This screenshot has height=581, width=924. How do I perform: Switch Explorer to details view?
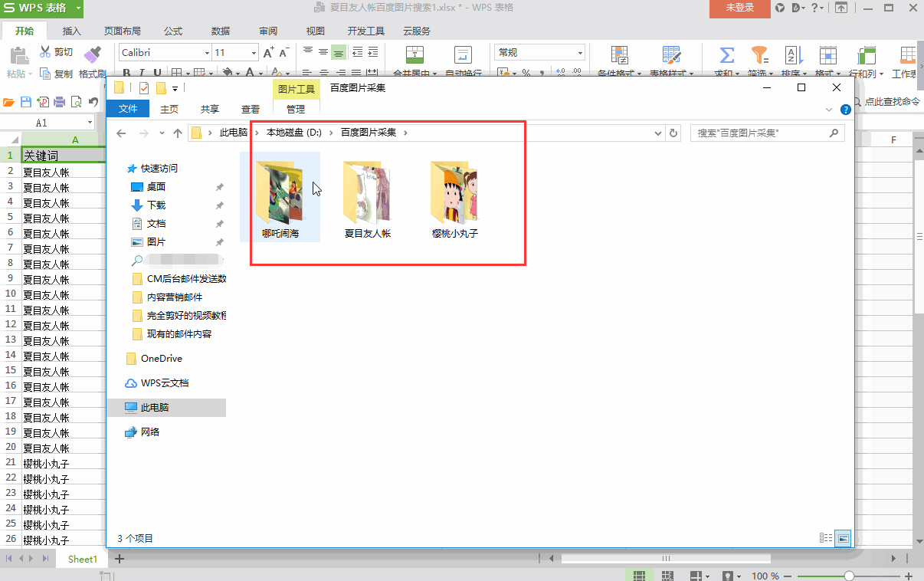[x=826, y=539]
